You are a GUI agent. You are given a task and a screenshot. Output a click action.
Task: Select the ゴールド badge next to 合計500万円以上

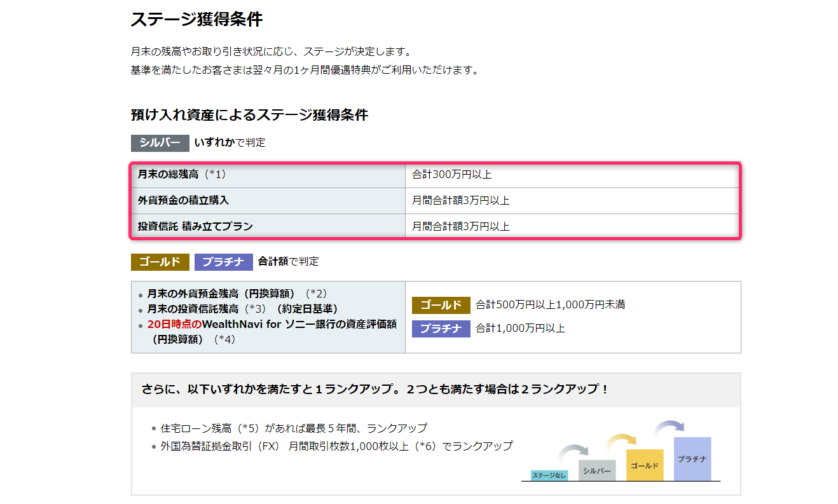pos(441,305)
